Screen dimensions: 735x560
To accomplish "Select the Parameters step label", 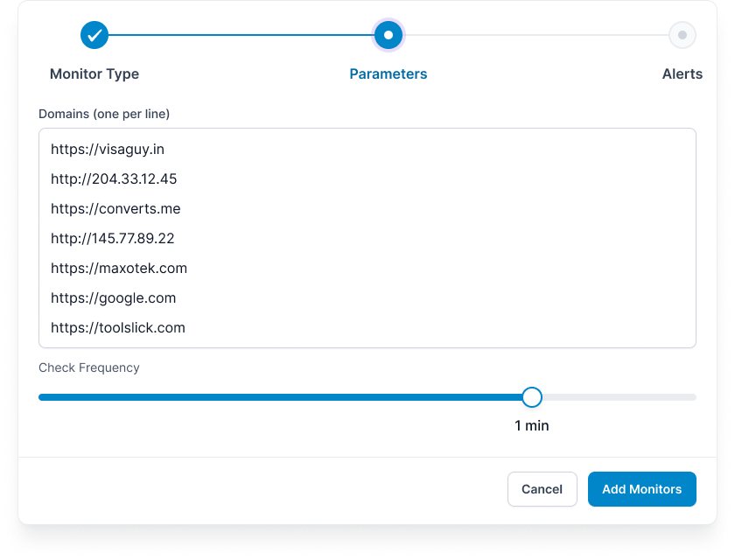I will pyautogui.click(x=388, y=74).
